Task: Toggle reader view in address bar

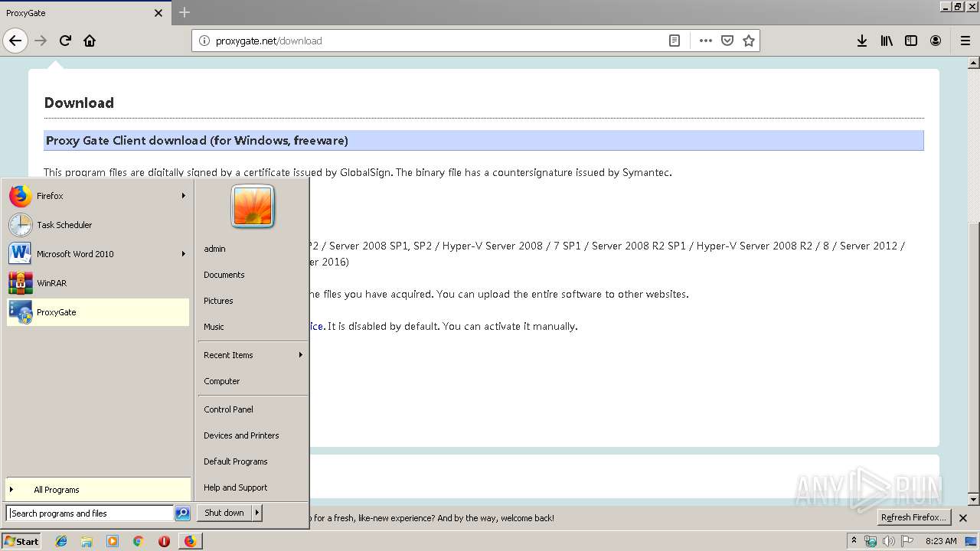Action: coord(675,41)
